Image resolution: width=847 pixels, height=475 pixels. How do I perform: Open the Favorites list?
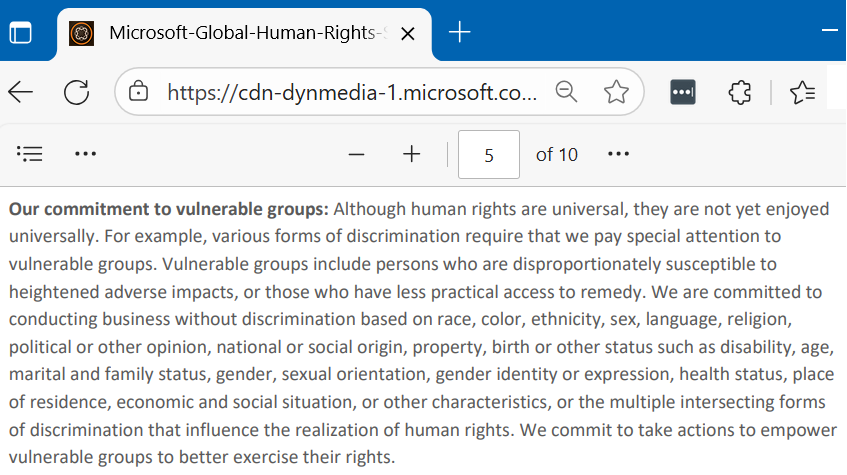(802, 92)
